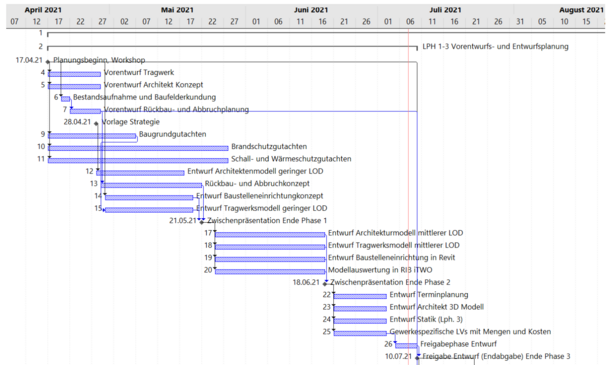Click the Freigabephase Entwurf task bar
610x365 pixels.
tap(407, 346)
